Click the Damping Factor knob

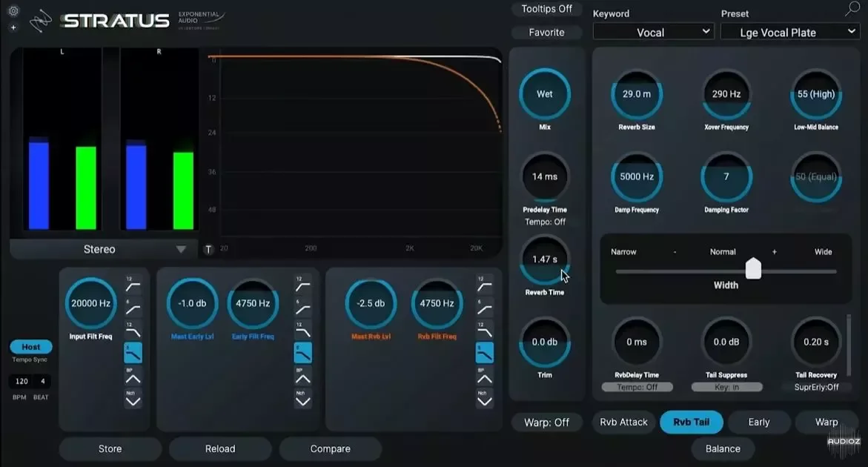pyautogui.click(x=726, y=176)
